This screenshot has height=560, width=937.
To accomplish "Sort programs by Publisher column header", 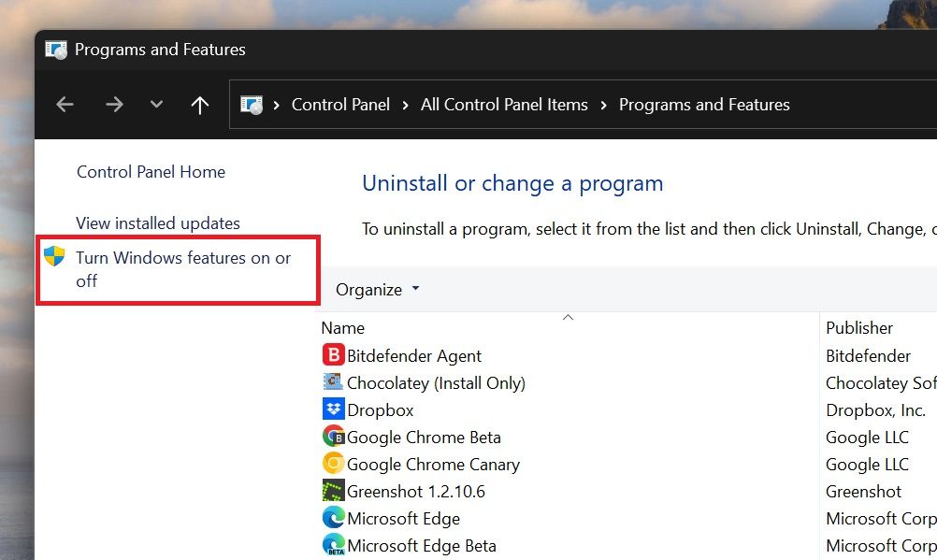I will coord(859,328).
